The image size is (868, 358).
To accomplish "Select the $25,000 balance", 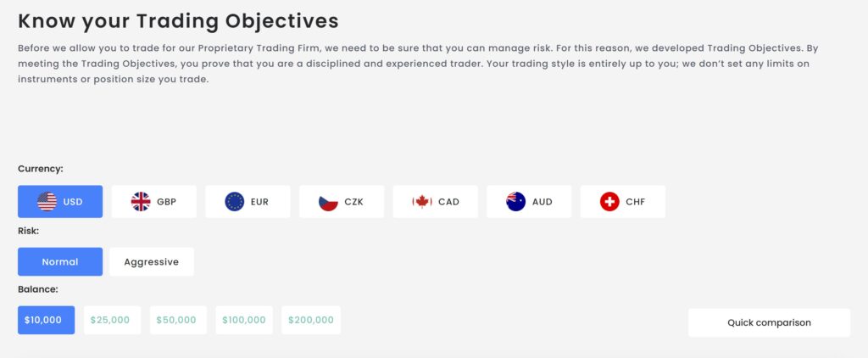I will coord(112,321).
